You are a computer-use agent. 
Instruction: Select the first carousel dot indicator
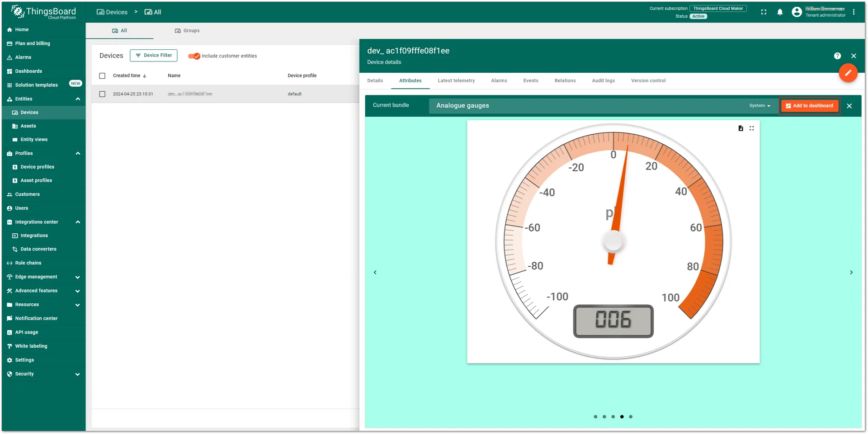(x=595, y=417)
